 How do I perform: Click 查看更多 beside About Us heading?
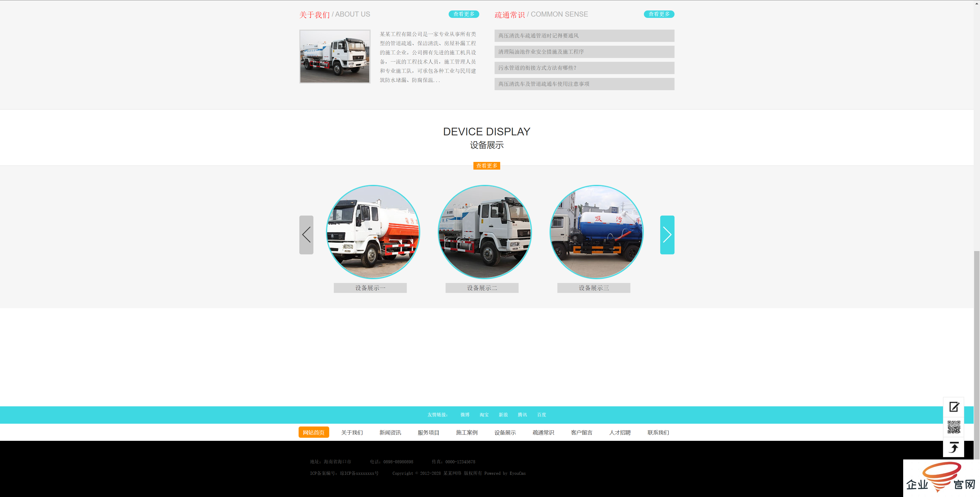464,14
